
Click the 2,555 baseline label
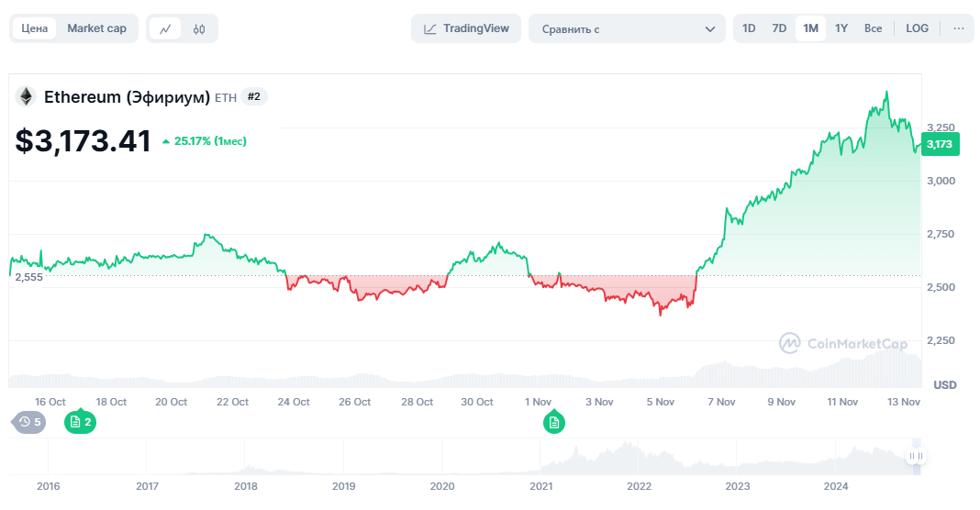coord(28,278)
